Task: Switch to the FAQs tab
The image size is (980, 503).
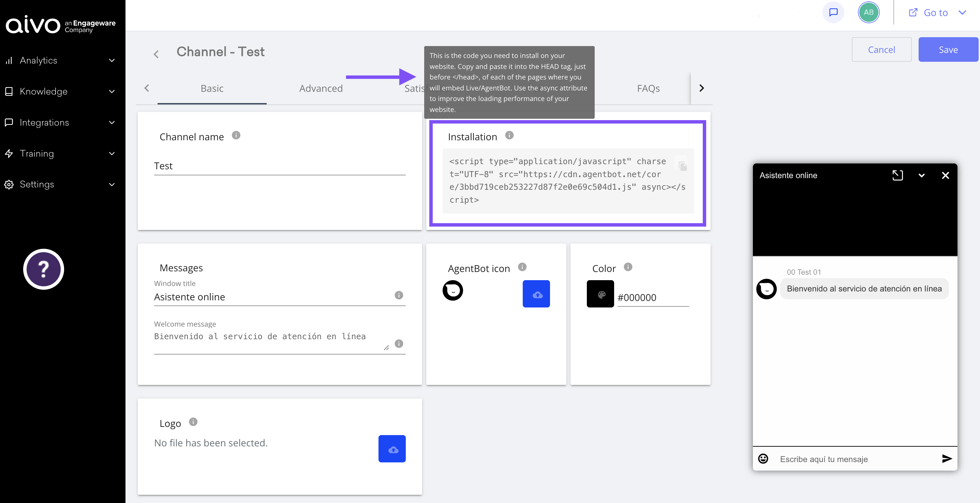Action: [648, 88]
